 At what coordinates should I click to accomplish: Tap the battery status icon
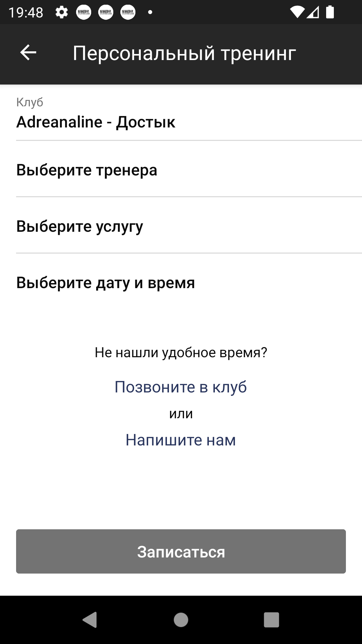(x=330, y=12)
